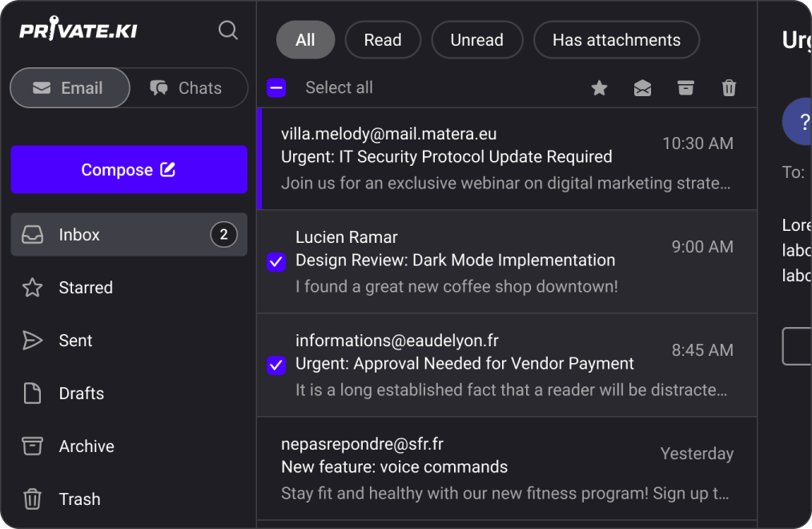Open the voice commands email from nepasrepondre
The image size is (812, 529).
click(506, 468)
